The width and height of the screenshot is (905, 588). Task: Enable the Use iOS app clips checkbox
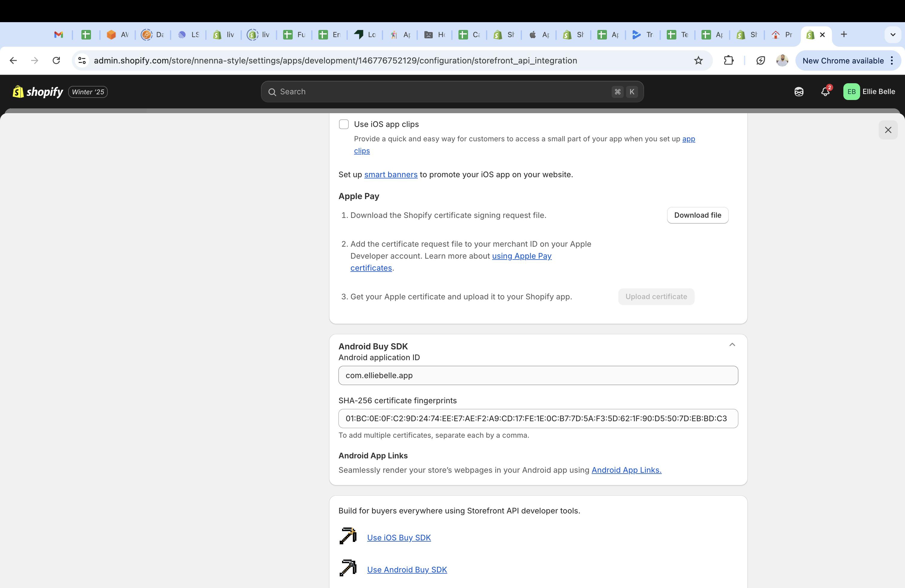click(344, 124)
